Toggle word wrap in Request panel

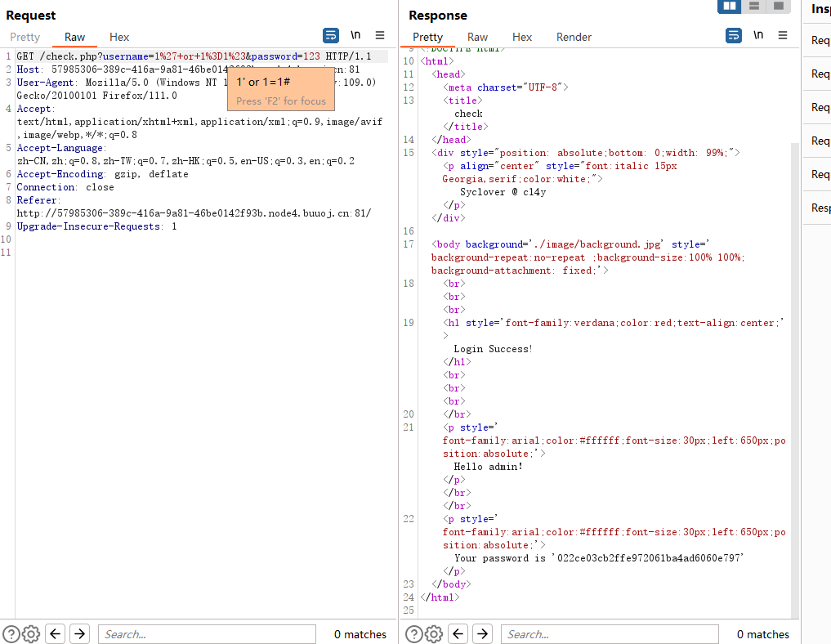point(331,35)
